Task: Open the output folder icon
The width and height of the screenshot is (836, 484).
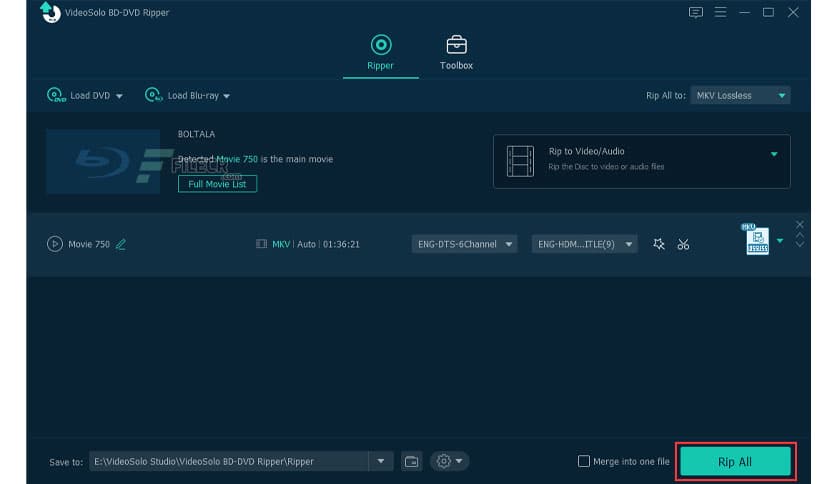Action: (x=411, y=461)
